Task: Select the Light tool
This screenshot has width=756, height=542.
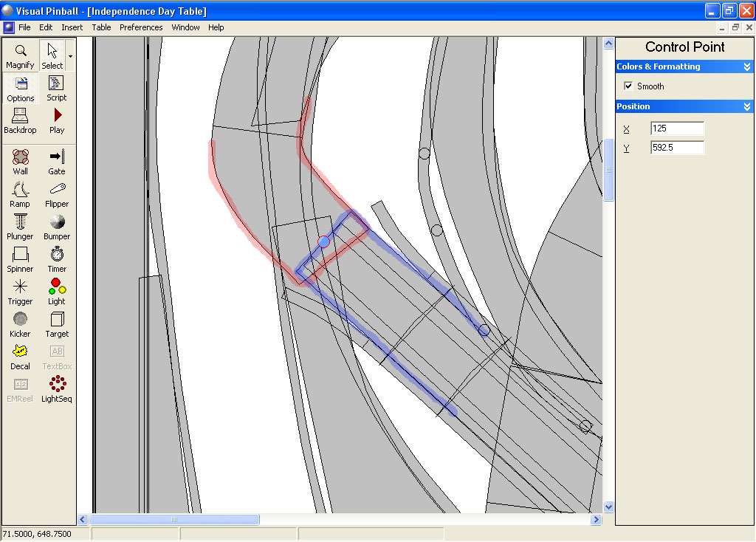Action: [57, 292]
